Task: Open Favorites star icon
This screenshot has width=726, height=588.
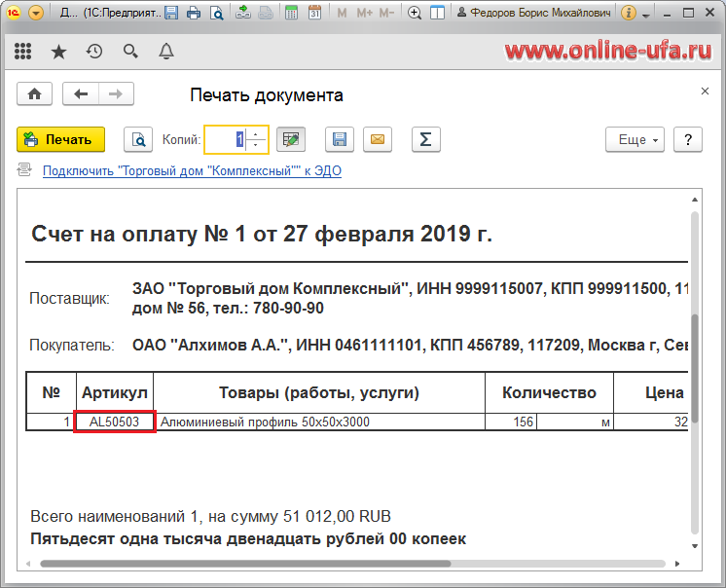Action: click(x=58, y=52)
